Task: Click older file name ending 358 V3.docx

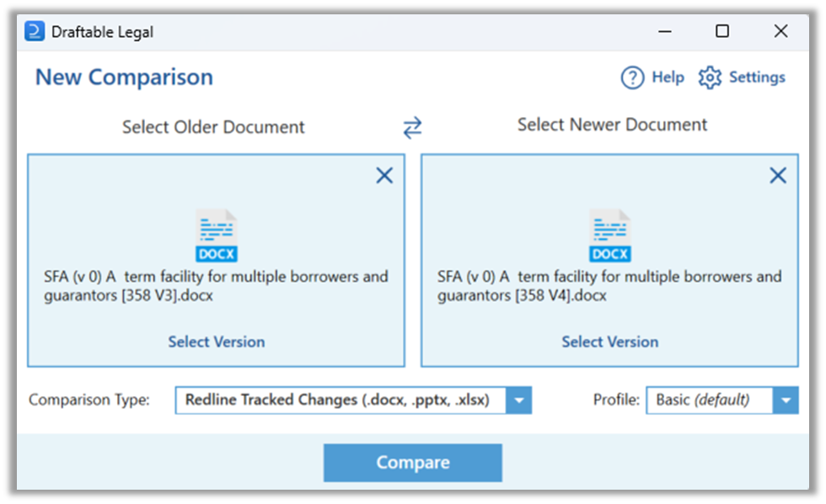Action: 216,286
